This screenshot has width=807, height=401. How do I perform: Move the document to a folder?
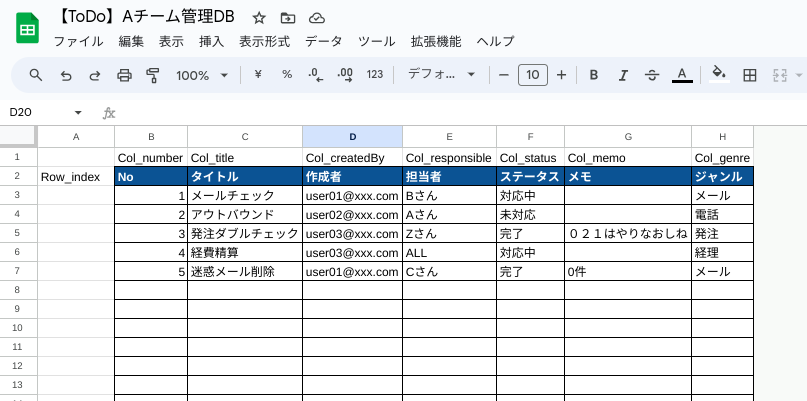click(x=288, y=19)
